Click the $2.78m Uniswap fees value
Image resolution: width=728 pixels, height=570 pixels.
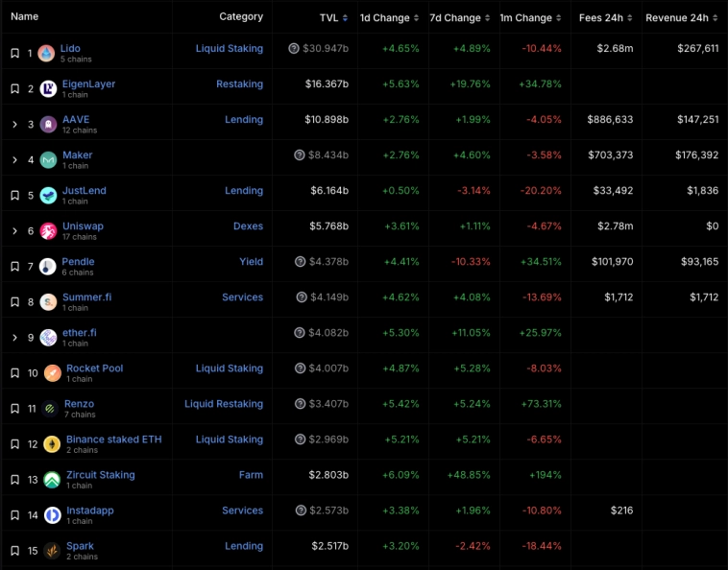tap(616, 226)
